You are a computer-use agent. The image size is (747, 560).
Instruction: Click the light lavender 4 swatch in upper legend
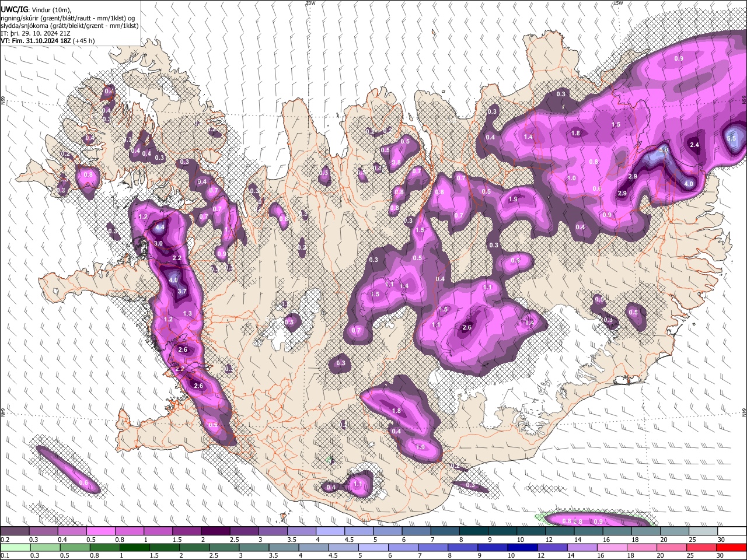click(330, 531)
